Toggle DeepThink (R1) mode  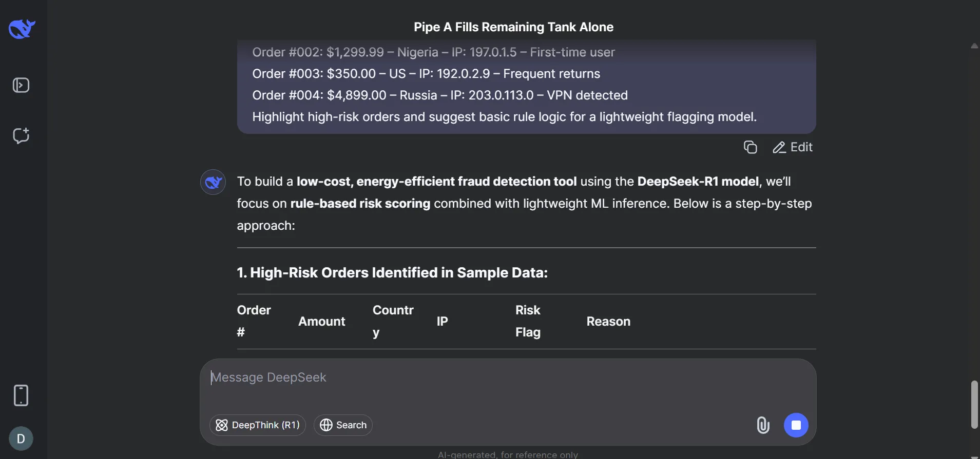258,425
